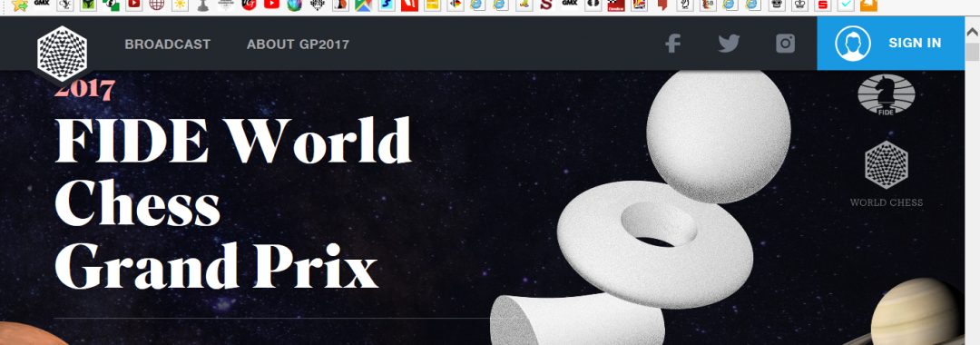Open the chess king bookmark icon
The width and height of the screenshot is (980, 345).
799,5
